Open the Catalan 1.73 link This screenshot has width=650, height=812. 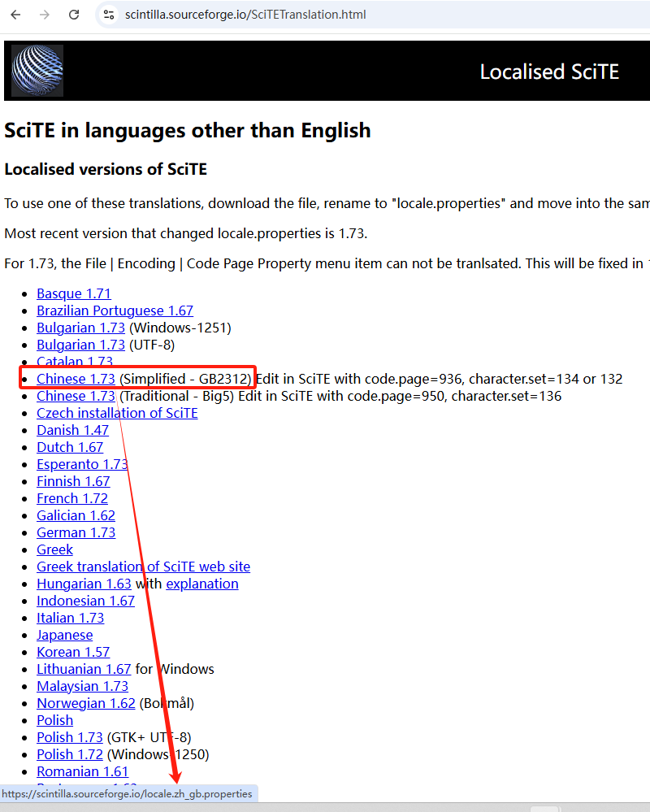point(75,361)
